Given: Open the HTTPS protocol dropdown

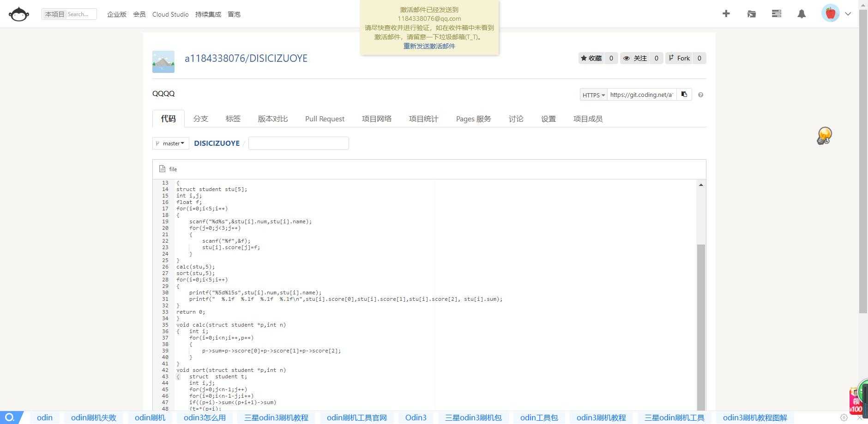Looking at the screenshot, I should (x=593, y=95).
